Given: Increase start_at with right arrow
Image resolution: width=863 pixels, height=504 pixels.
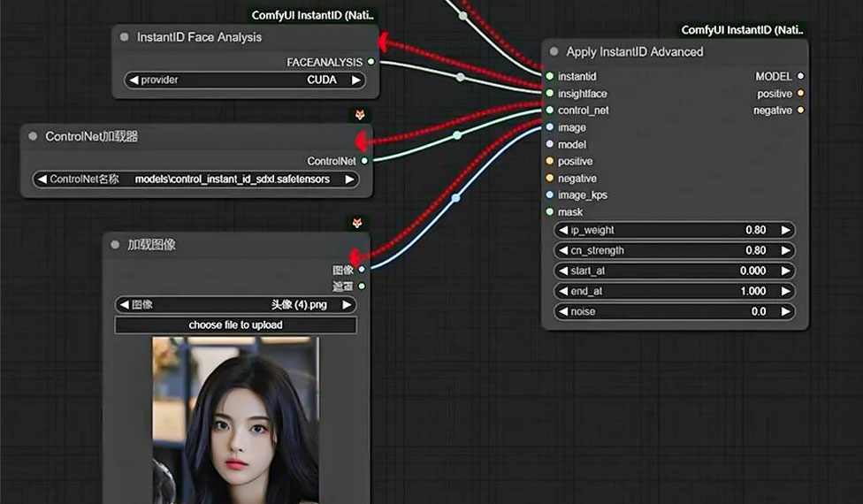Looking at the screenshot, I should click(786, 271).
